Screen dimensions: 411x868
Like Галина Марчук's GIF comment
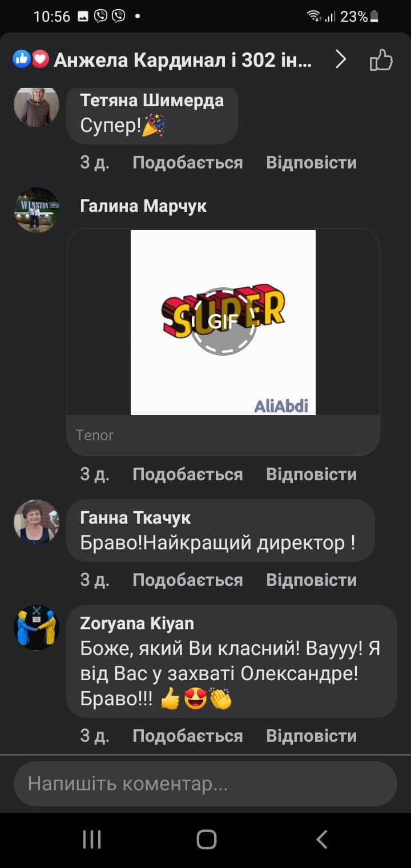187,475
